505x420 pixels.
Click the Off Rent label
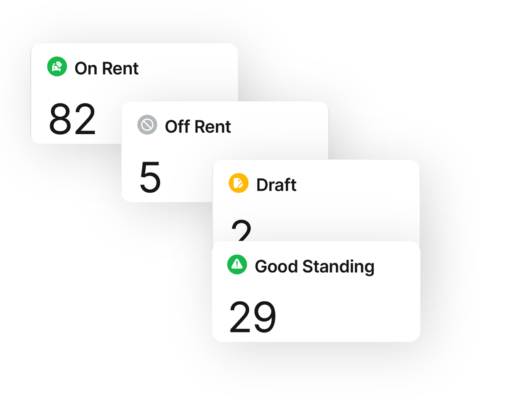[197, 126]
